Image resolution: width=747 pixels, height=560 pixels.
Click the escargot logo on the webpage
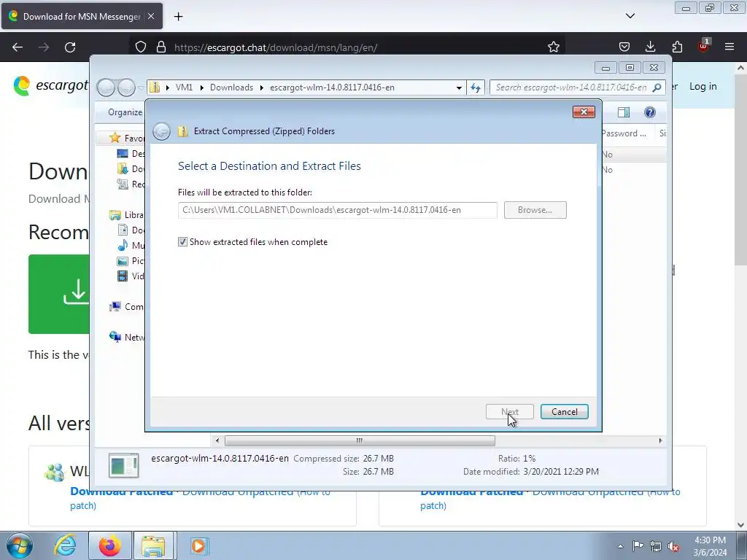pyautogui.click(x=50, y=86)
